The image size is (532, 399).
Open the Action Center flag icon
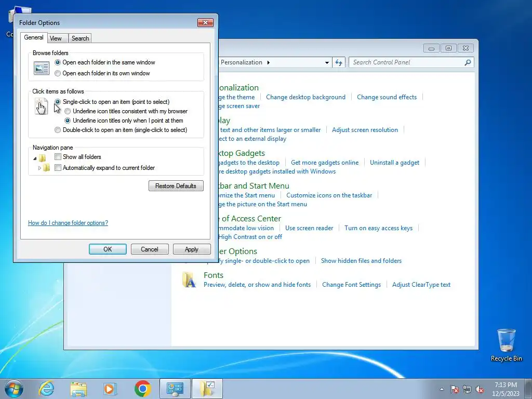click(455, 389)
